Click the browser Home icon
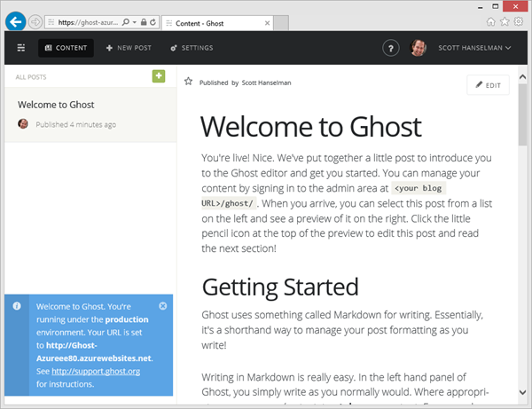Image resolution: width=532 pixels, height=409 pixels. (x=490, y=22)
